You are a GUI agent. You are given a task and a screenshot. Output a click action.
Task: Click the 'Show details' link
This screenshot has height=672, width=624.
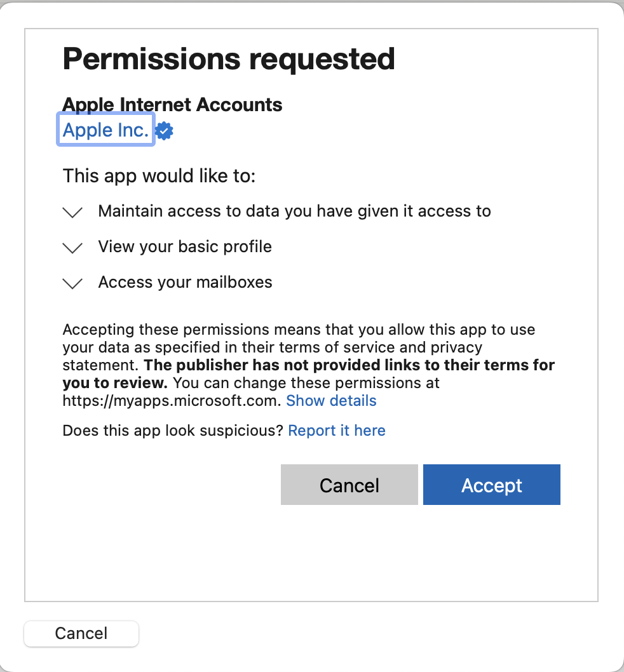(x=331, y=401)
